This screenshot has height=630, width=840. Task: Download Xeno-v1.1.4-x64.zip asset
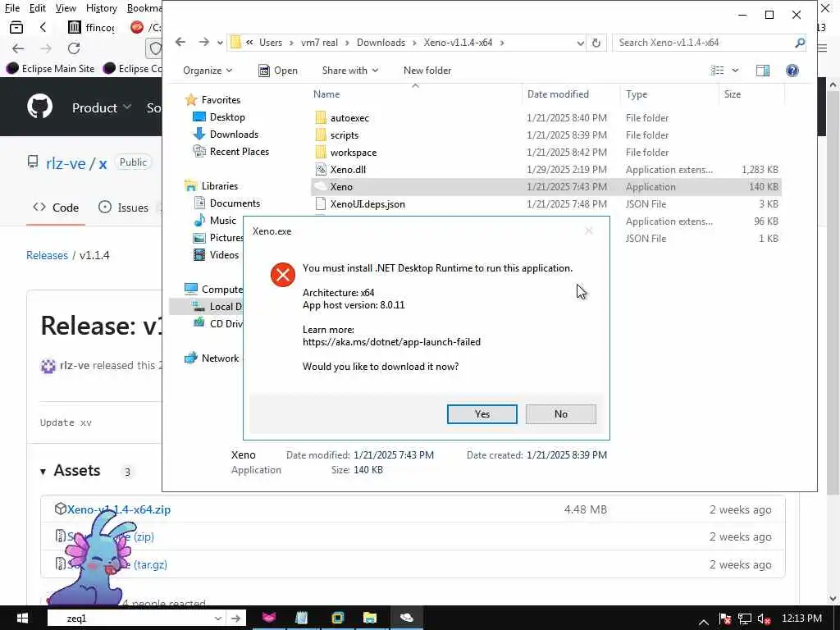[118, 509]
